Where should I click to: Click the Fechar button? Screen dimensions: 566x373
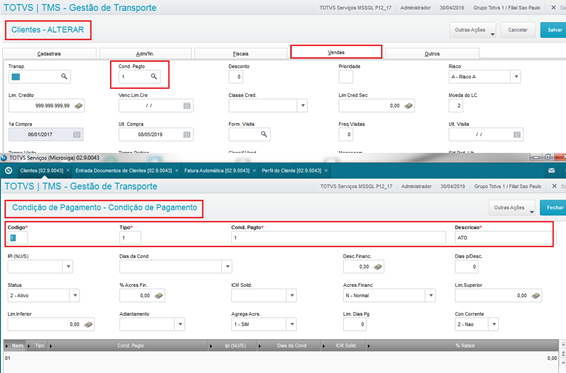(554, 208)
